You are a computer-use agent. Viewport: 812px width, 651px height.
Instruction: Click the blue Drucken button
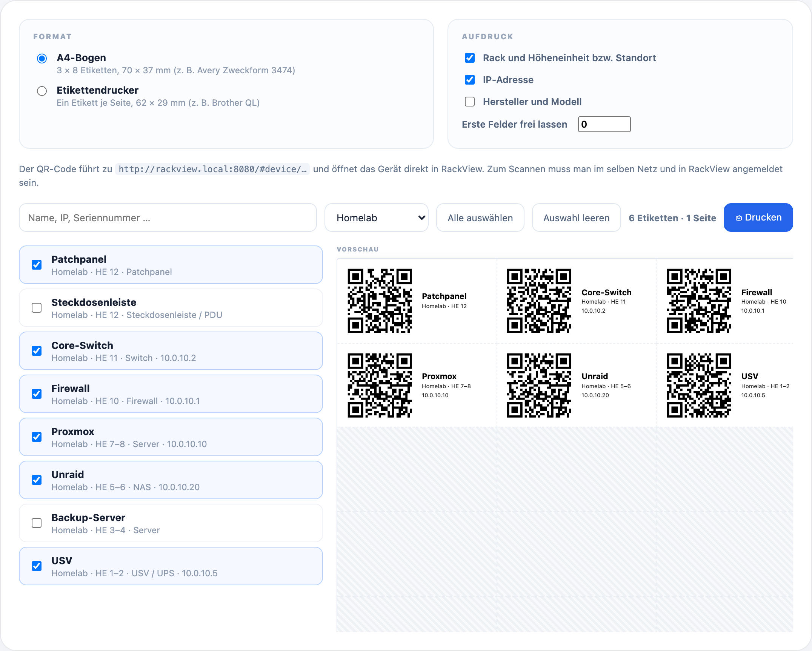click(x=758, y=218)
